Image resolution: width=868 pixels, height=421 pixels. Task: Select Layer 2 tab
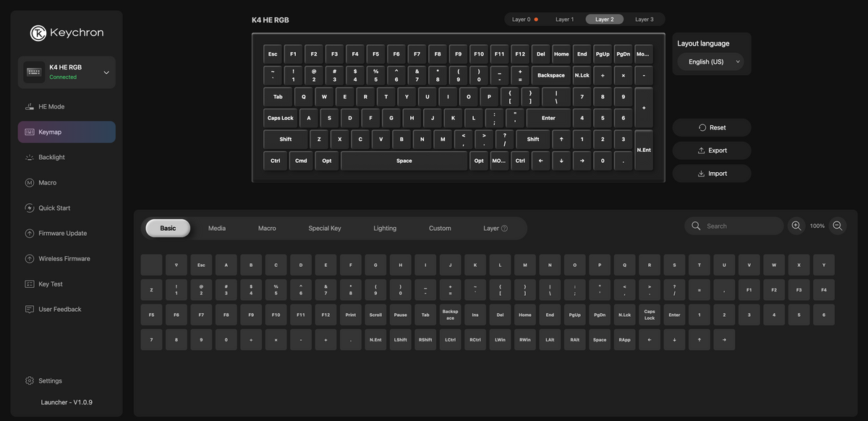pos(604,20)
